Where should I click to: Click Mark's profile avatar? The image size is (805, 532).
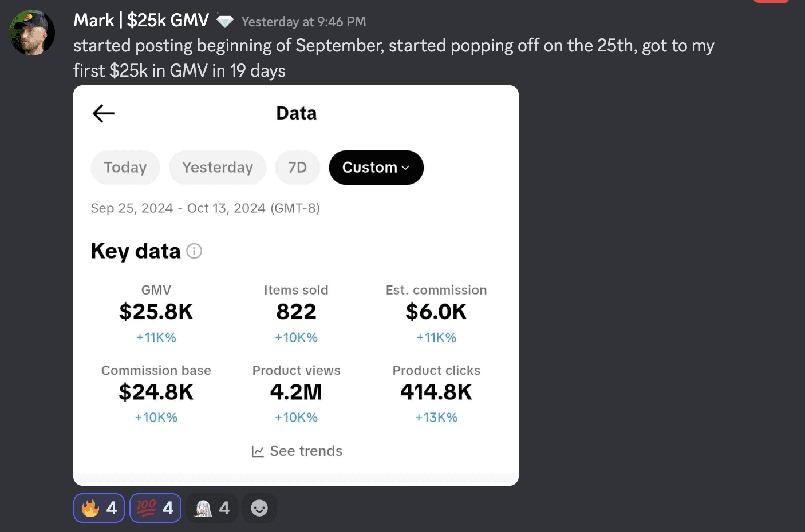[x=32, y=33]
